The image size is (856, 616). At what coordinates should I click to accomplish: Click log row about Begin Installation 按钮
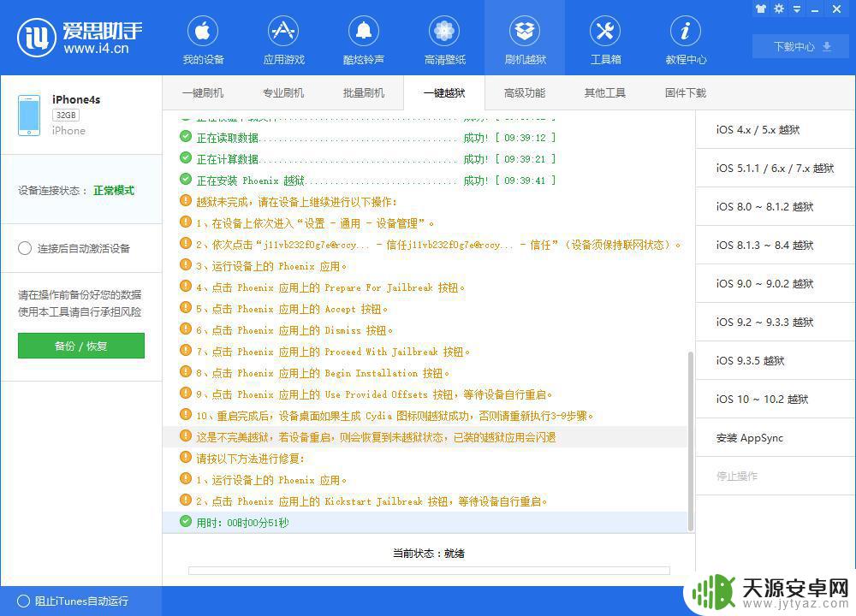(x=425, y=373)
